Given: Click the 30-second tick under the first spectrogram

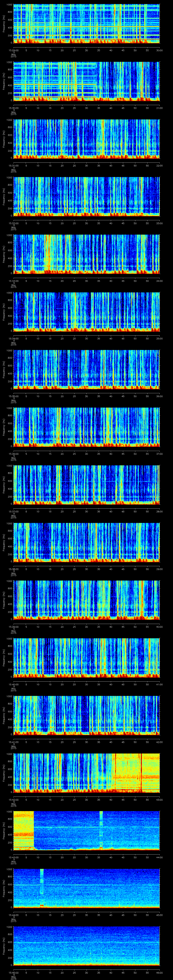Looking at the screenshot, I should click(87, 50).
